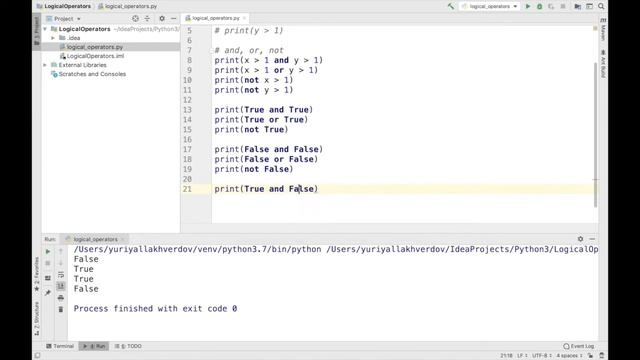
Task: Click the editor vertical scrollbar
Action: (596, 135)
